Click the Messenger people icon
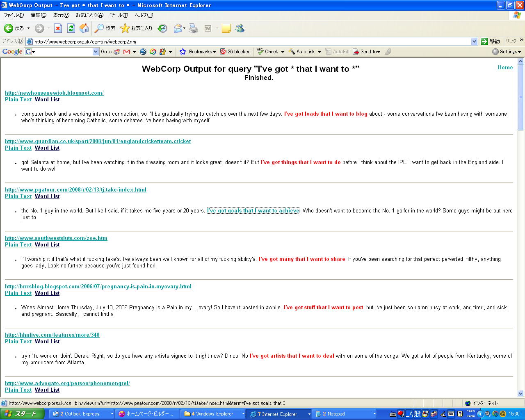The image size is (525, 420). click(240, 28)
